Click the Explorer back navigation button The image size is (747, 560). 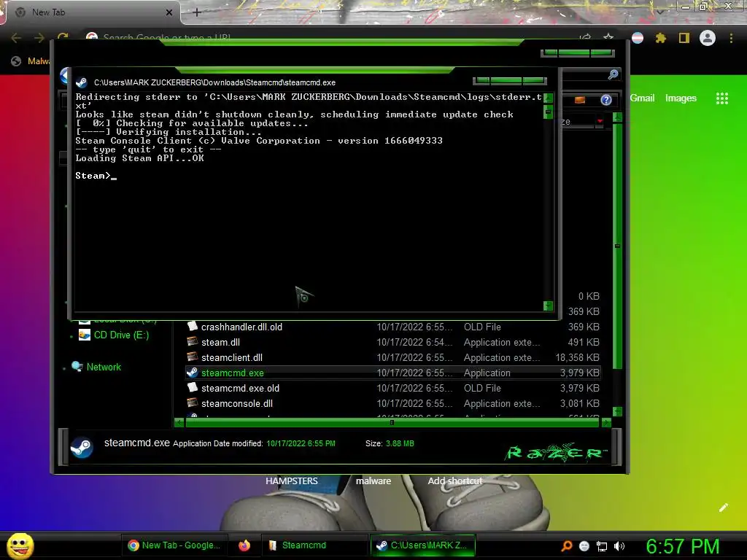point(65,76)
